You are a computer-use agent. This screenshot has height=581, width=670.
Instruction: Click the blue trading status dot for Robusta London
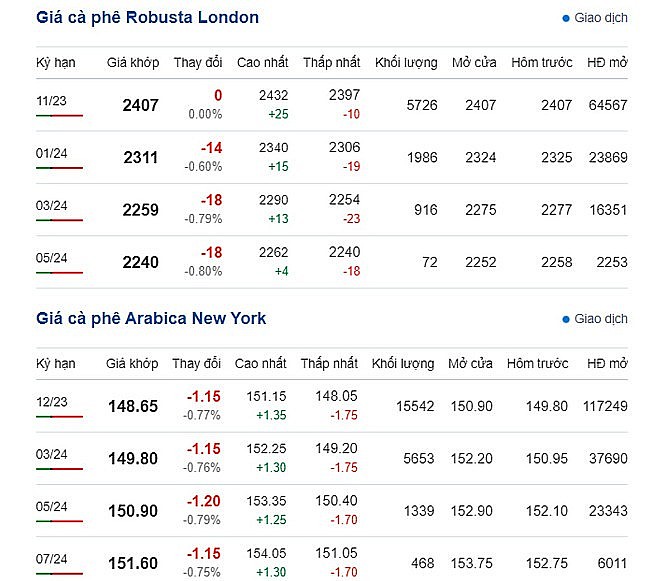(x=566, y=19)
